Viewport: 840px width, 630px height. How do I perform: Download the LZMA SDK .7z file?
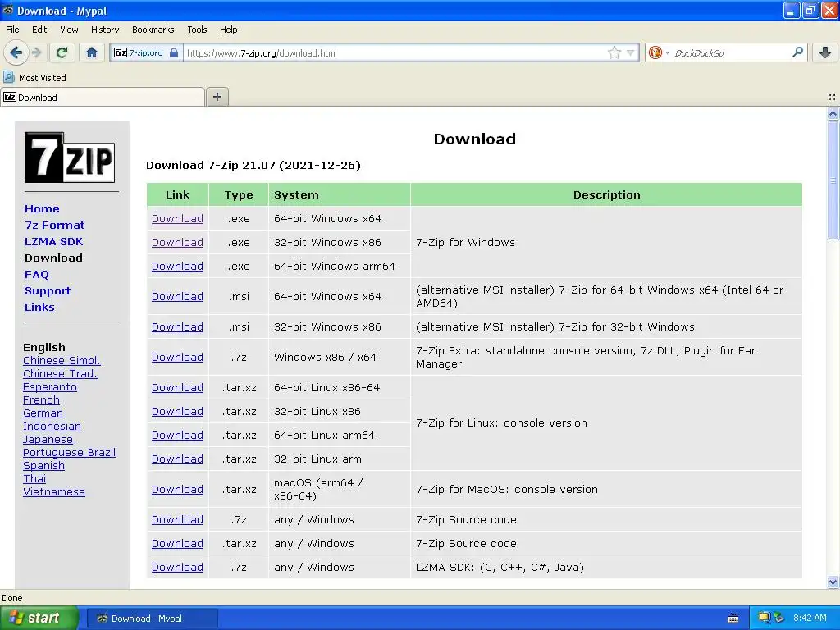click(x=177, y=568)
